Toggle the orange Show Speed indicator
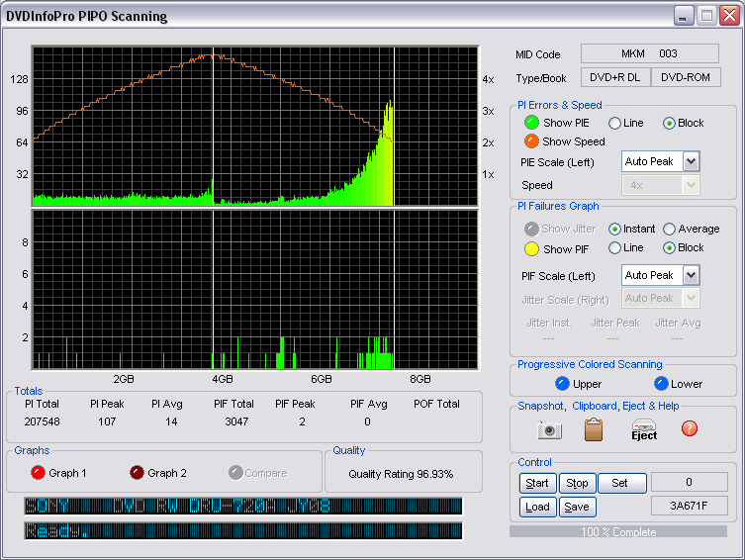The height and width of the screenshot is (560, 745). [x=531, y=141]
